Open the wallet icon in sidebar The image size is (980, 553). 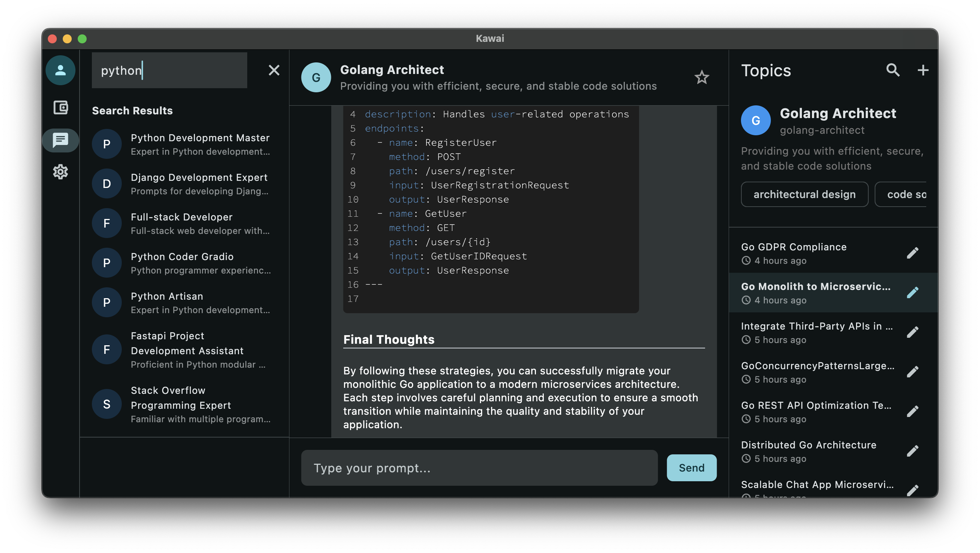click(x=61, y=108)
